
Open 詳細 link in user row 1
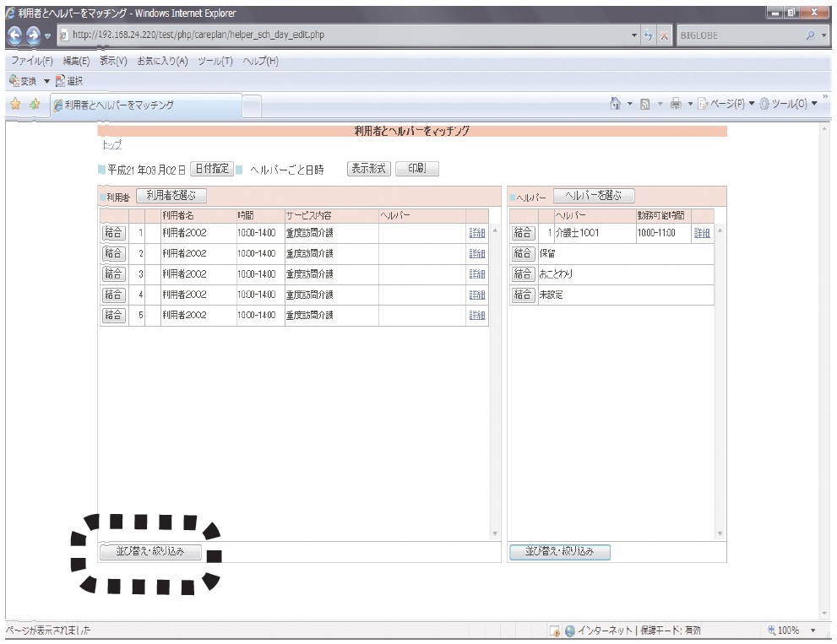coord(477,233)
